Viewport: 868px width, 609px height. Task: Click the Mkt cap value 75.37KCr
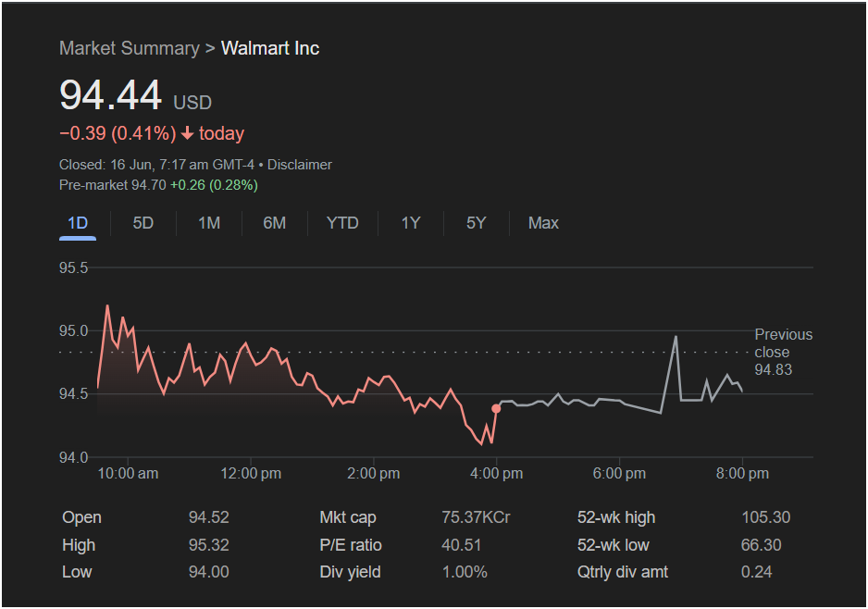476,517
